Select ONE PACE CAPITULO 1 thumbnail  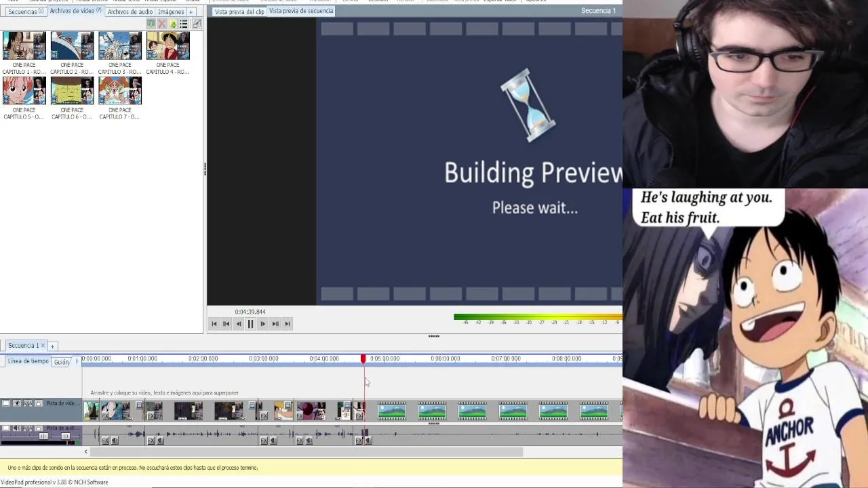point(24,46)
